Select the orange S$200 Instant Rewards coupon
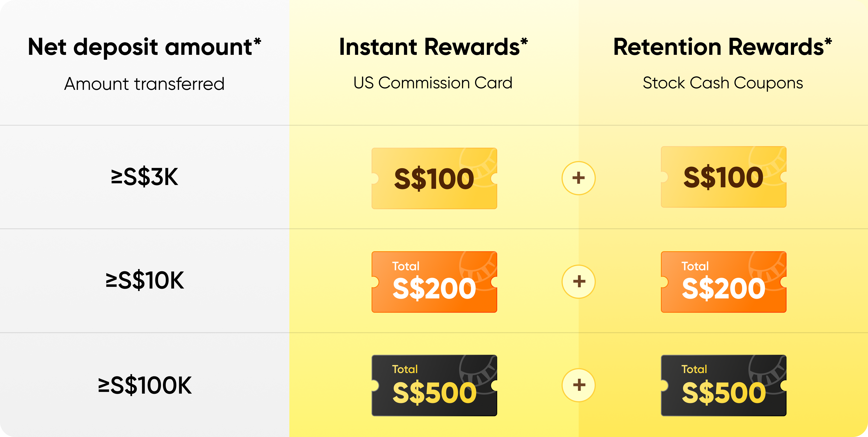The image size is (868, 437). [x=434, y=282]
